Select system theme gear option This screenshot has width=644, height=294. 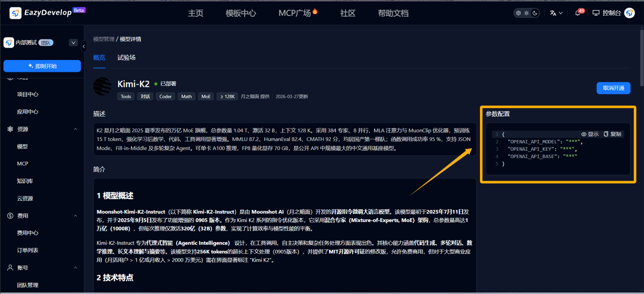point(518,13)
